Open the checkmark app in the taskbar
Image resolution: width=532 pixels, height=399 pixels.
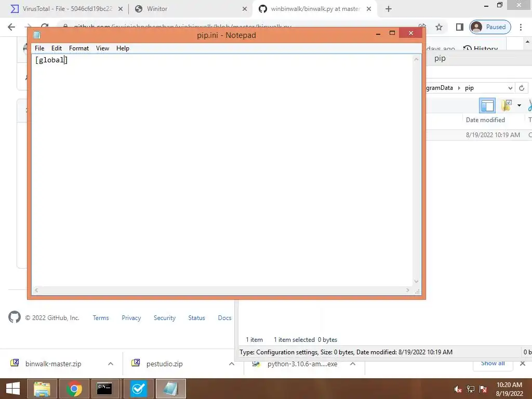point(138,389)
